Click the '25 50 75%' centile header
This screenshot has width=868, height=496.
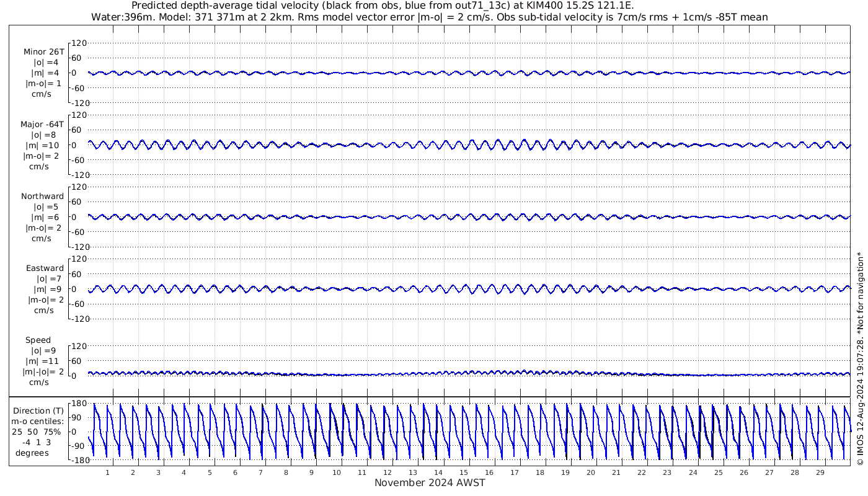coord(38,432)
